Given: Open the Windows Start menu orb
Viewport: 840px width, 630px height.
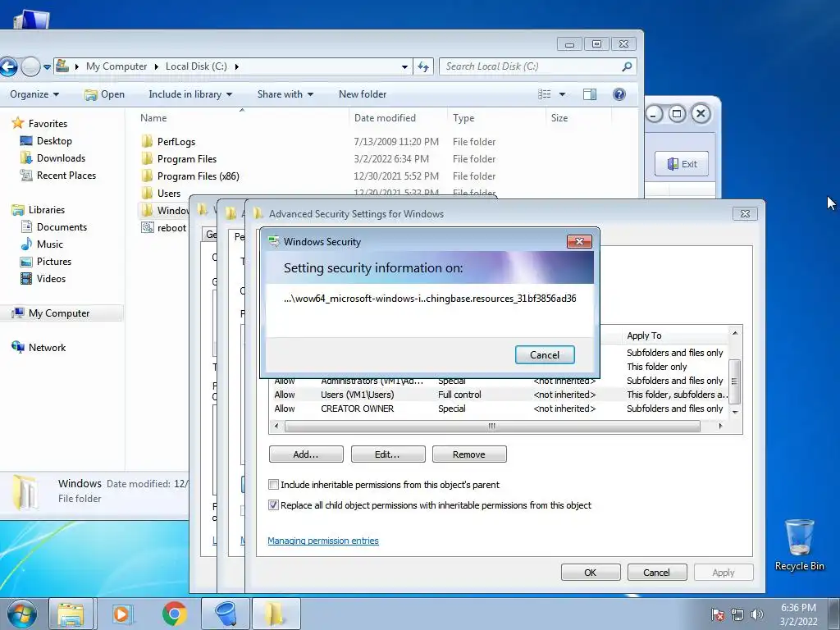Looking at the screenshot, I should (x=22, y=614).
